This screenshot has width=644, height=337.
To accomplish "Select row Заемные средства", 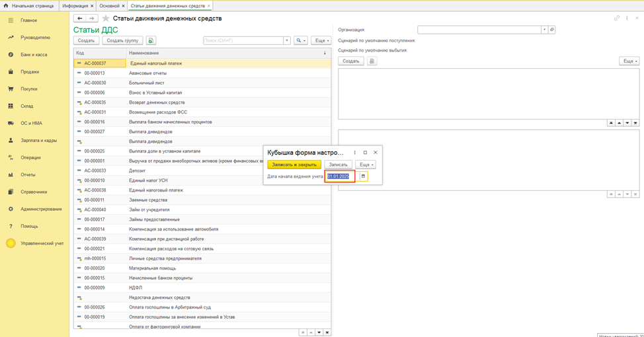I will point(202,200).
